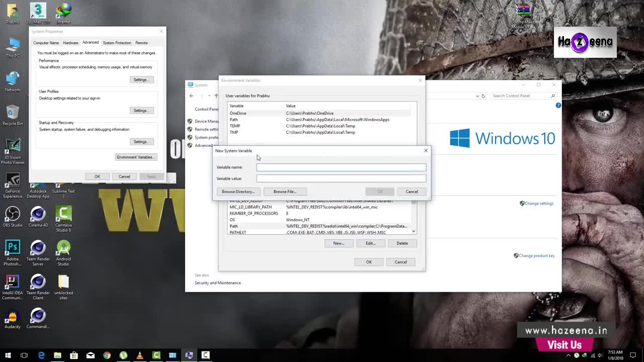Select the PATHEXT system variable row

(319, 232)
